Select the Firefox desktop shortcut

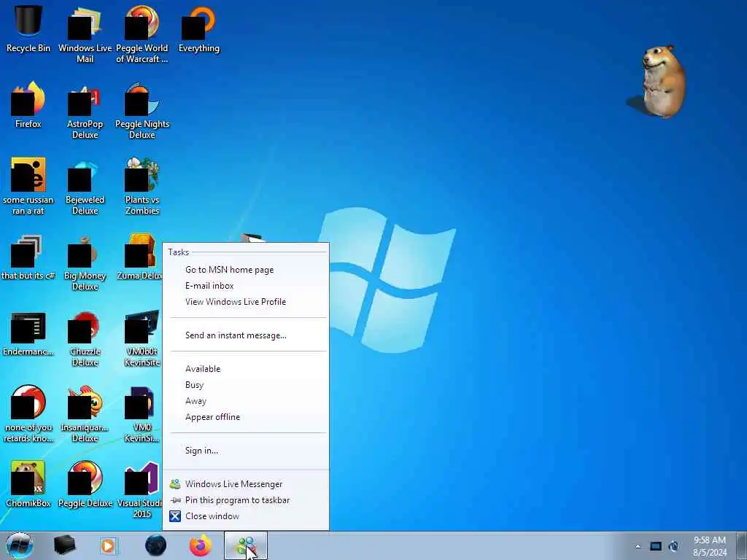tap(28, 105)
